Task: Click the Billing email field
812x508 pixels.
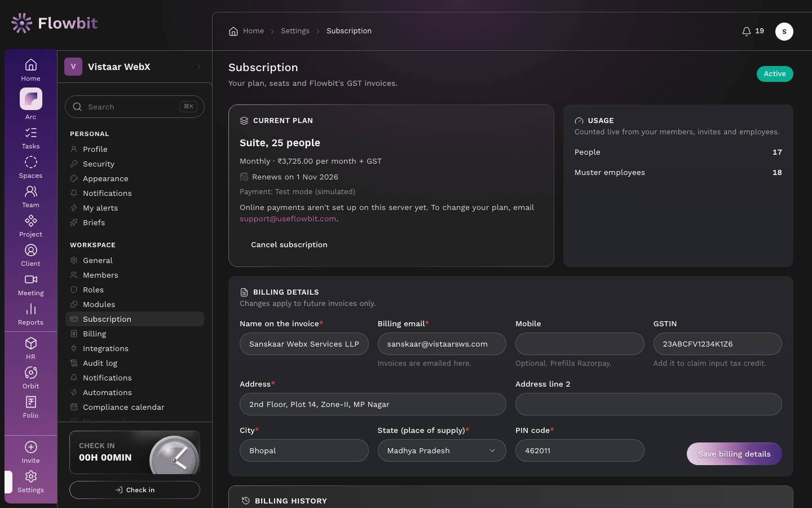Action: 442,344
